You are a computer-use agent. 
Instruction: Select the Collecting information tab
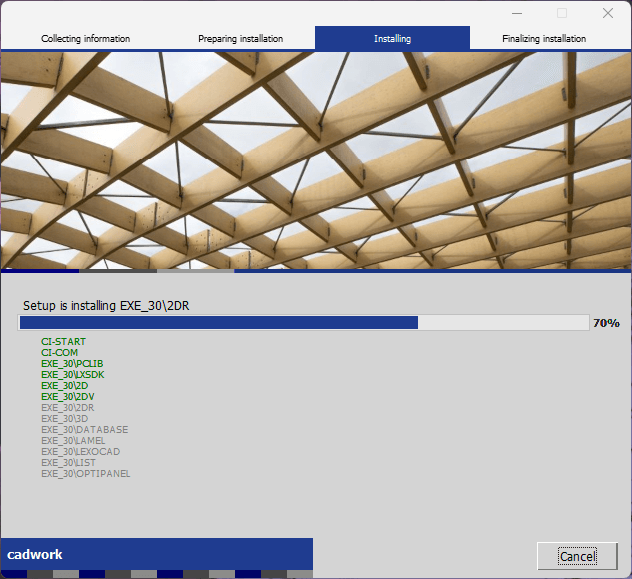click(85, 39)
